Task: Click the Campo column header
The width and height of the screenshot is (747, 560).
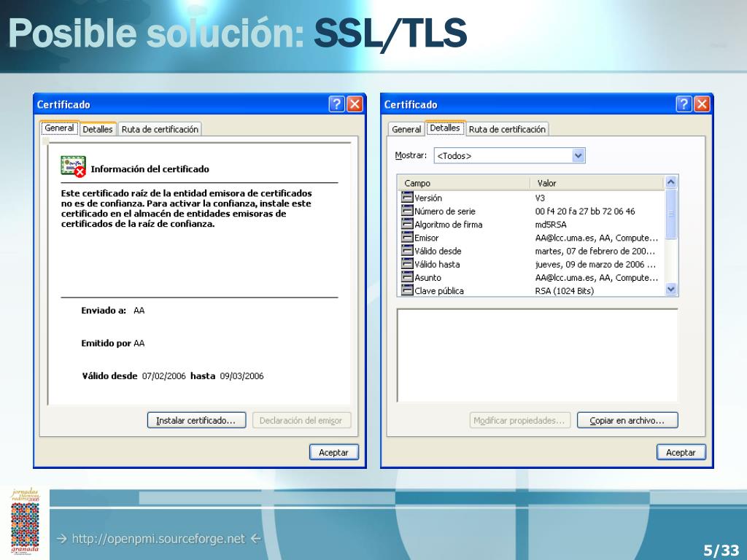Action: pyautogui.click(x=463, y=183)
